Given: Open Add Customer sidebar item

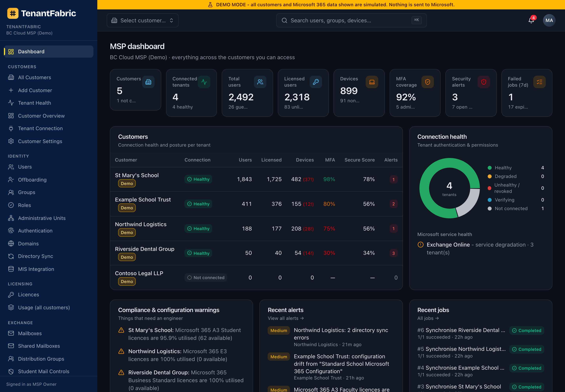Looking at the screenshot, I should [x=49, y=90].
